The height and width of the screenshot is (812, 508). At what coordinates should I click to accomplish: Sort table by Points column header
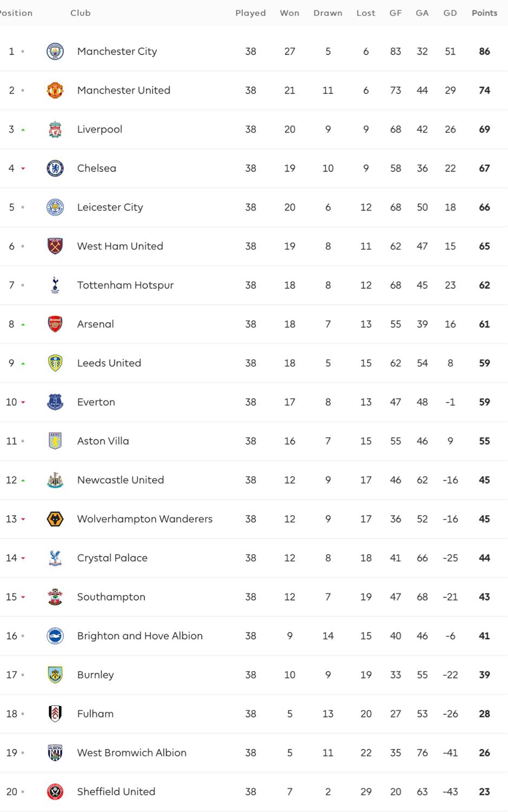[484, 13]
